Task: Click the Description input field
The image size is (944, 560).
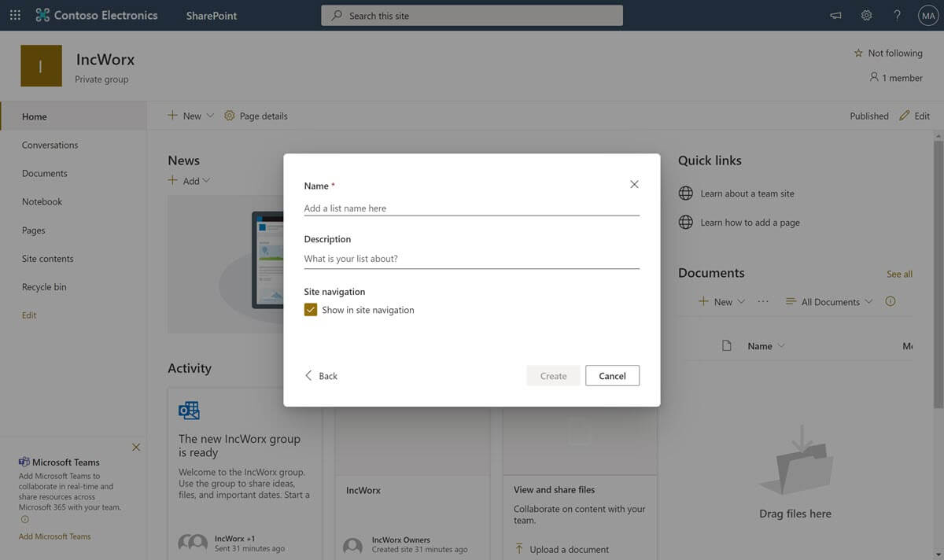Action: coord(472,259)
